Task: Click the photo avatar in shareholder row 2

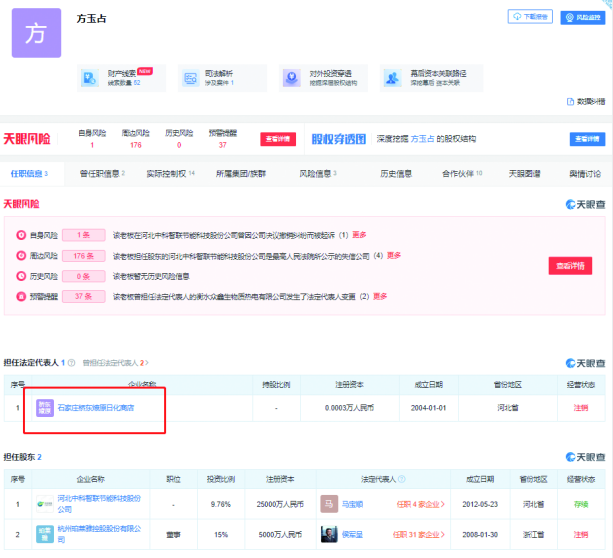Action: pos(329,534)
